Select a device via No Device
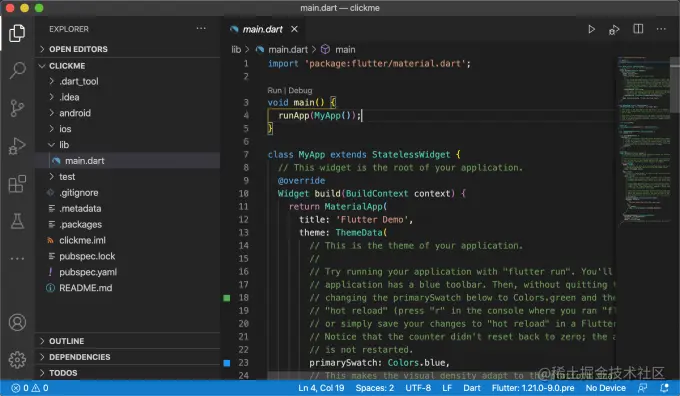 606,388
